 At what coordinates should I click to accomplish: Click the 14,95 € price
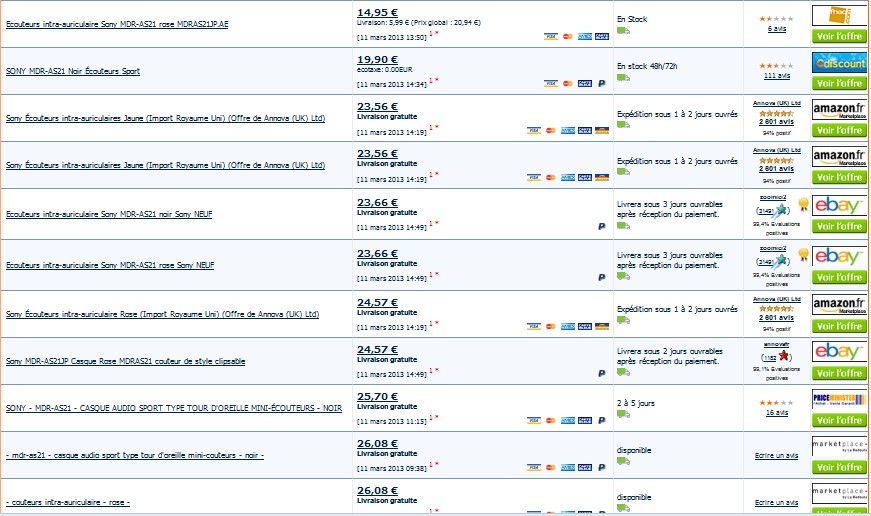tap(377, 12)
